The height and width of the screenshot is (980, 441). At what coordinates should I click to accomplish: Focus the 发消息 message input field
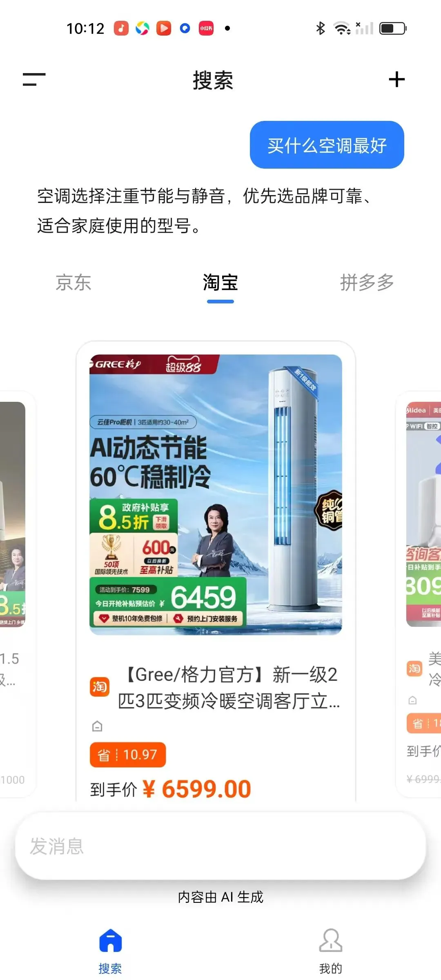[220, 846]
